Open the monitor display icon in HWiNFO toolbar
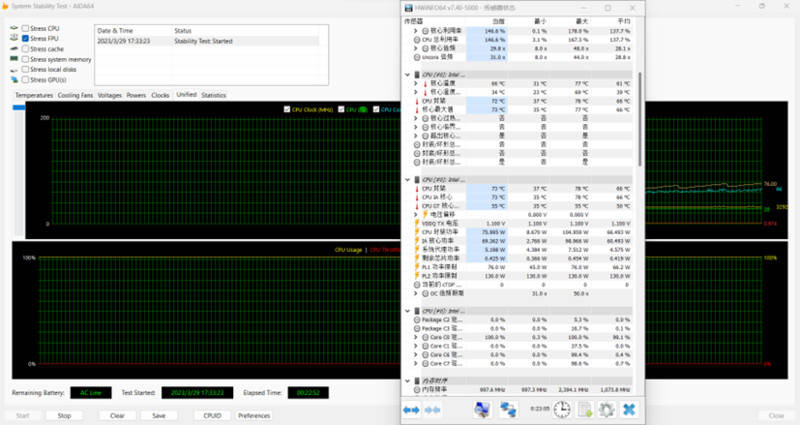 [482, 409]
